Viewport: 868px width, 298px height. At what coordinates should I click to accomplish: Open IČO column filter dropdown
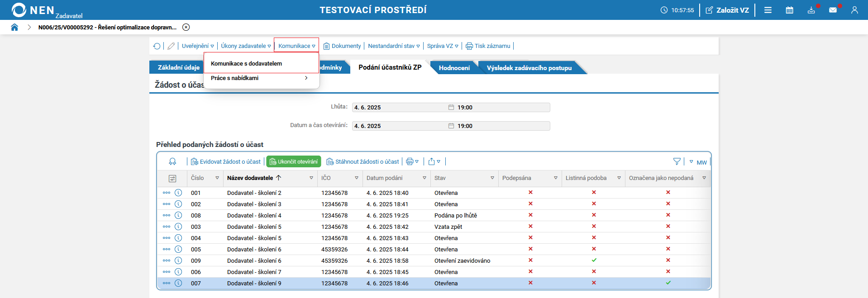(357, 178)
